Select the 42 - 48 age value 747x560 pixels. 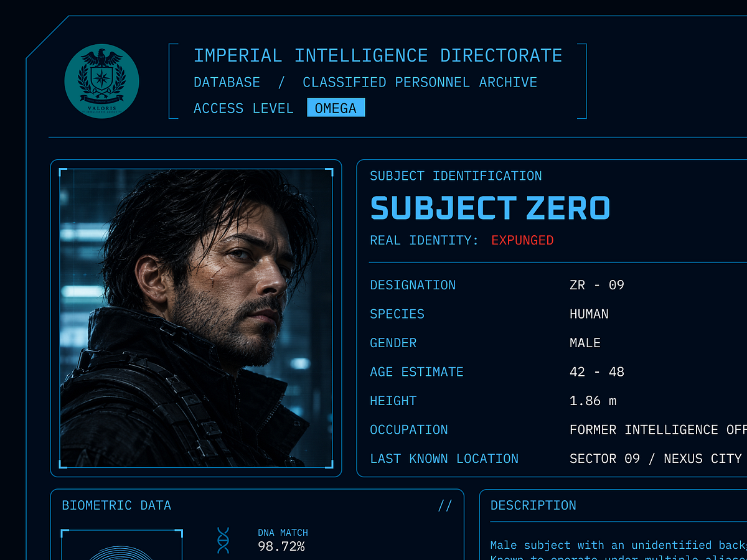coord(596,372)
